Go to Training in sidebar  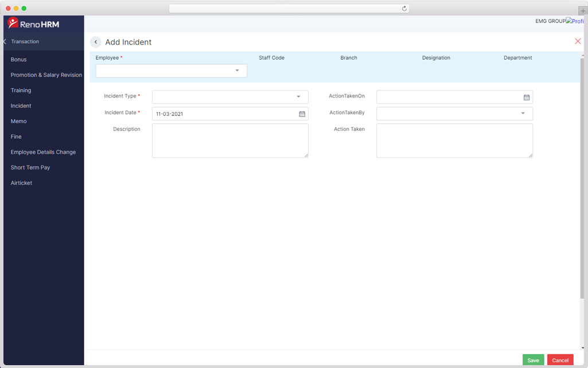pyautogui.click(x=21, y=91)
